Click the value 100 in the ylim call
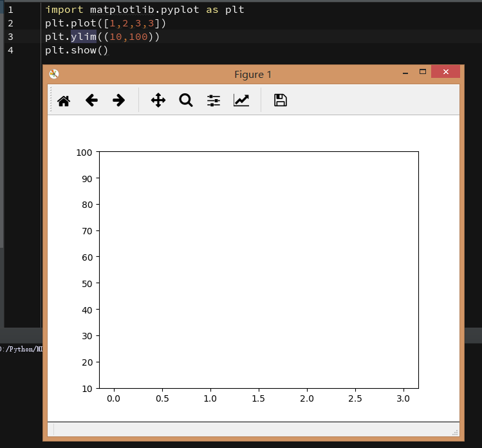482x448 pixels. 138,37
